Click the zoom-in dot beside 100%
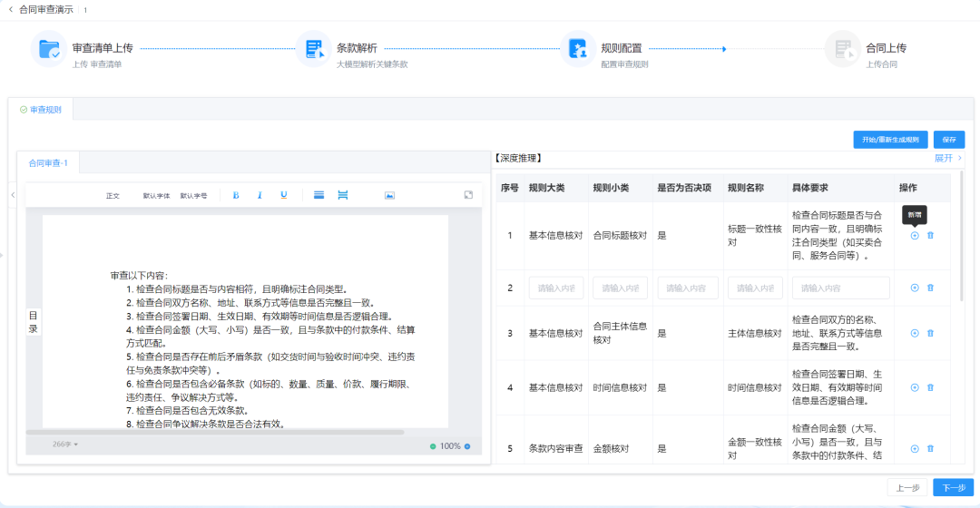Viewport: 980px width, 508px height. pyautogui.click(x=467, y=446)
